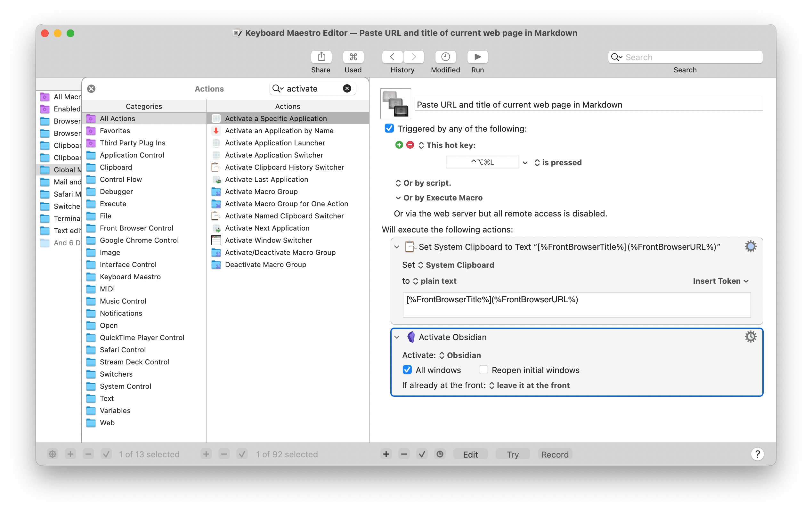
Task: Open the 'This hot key' trigger type popup
Action: pos(447,145)
